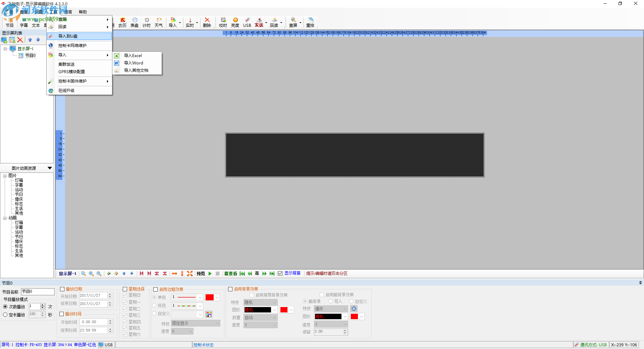Tick the 启用简易背景效果 checkbox
The width and height of the screenshot is (644, 349).
click(x=252, y=295)
